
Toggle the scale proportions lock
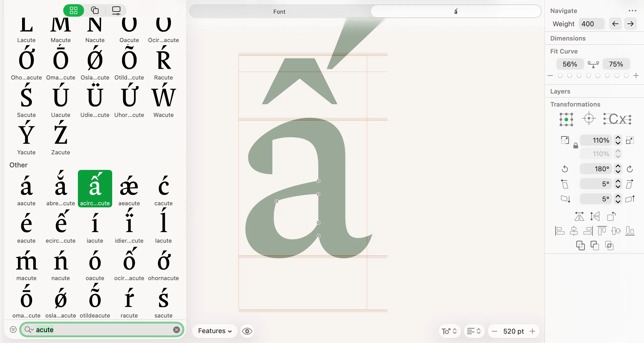coord(576,146)
